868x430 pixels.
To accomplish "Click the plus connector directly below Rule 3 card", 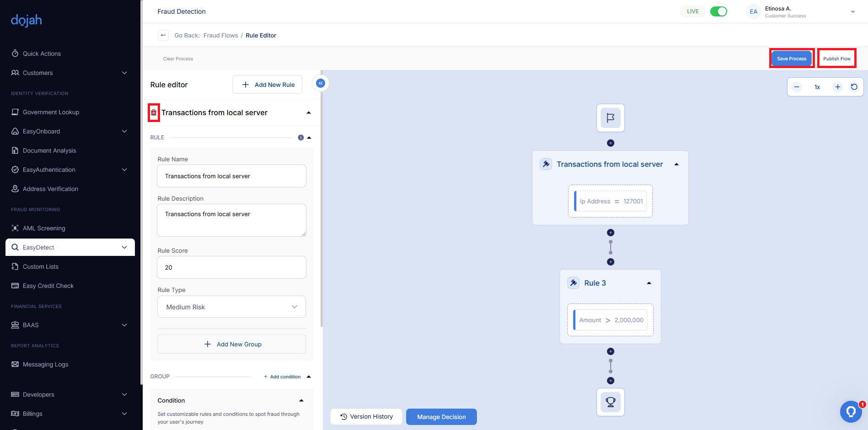I will [611, 351].
